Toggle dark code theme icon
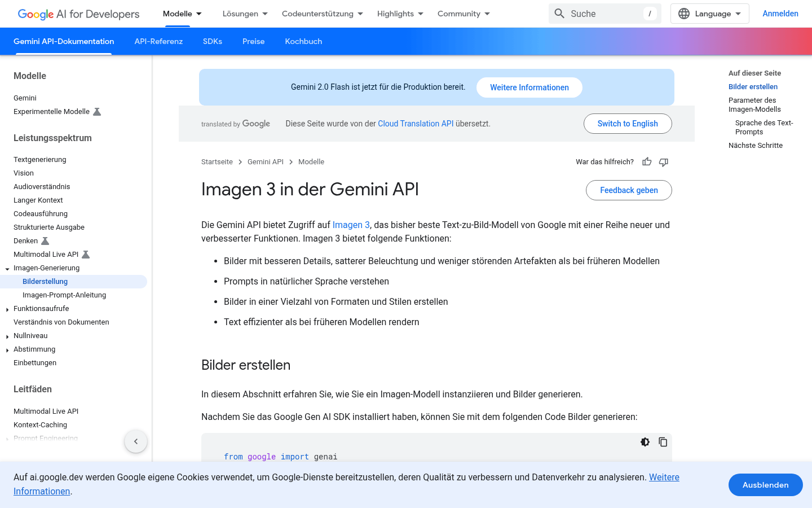Image resolution: width=812 pixels, height=508 pixels. pyautogui.click(x=645, y=442)
